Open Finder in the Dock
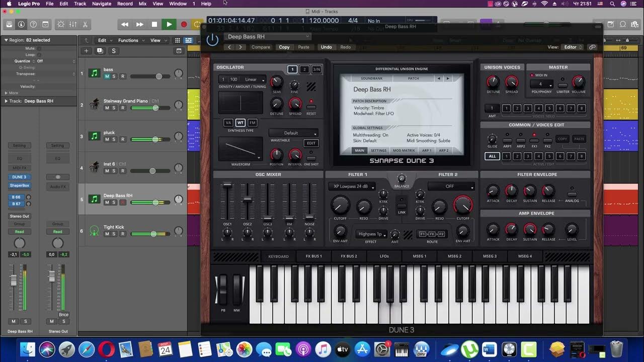 point(28,349)
